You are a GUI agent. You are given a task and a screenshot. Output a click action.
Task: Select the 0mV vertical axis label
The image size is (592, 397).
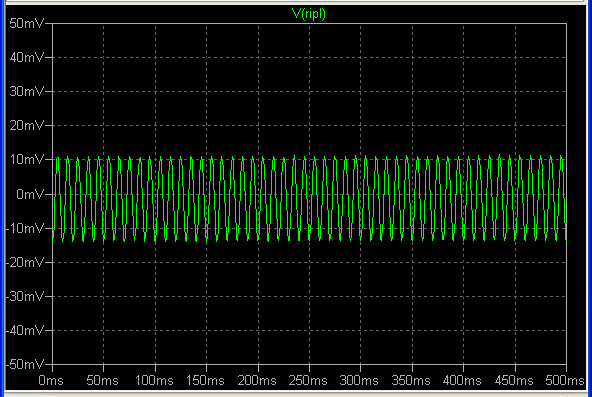[x=30, y=194]
